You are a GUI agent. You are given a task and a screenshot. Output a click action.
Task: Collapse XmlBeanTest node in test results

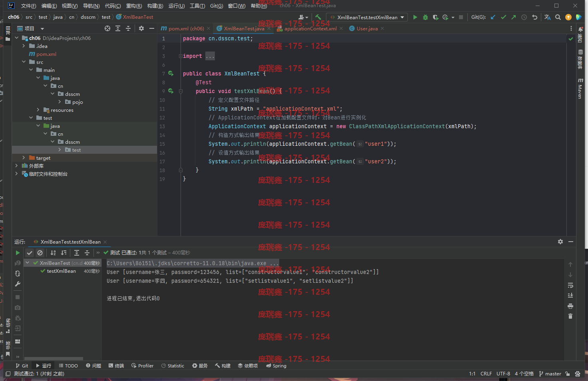[x=28, y=263]
